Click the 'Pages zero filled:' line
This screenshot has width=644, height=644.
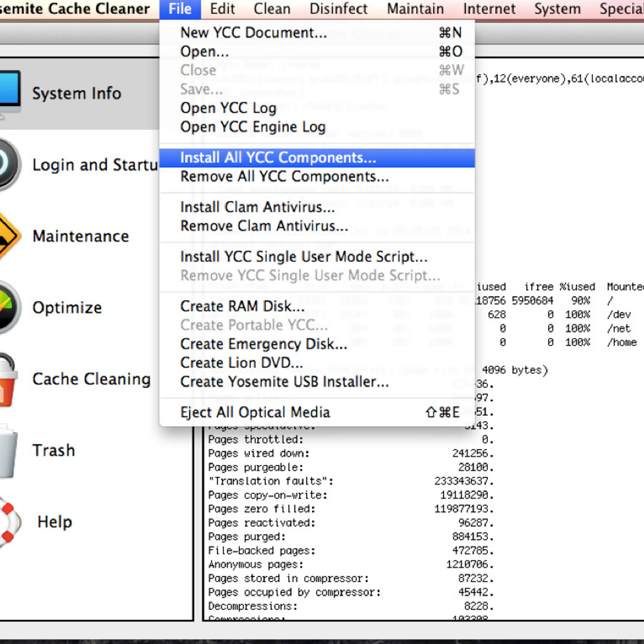pyautogui.click(x=351, y=509)
